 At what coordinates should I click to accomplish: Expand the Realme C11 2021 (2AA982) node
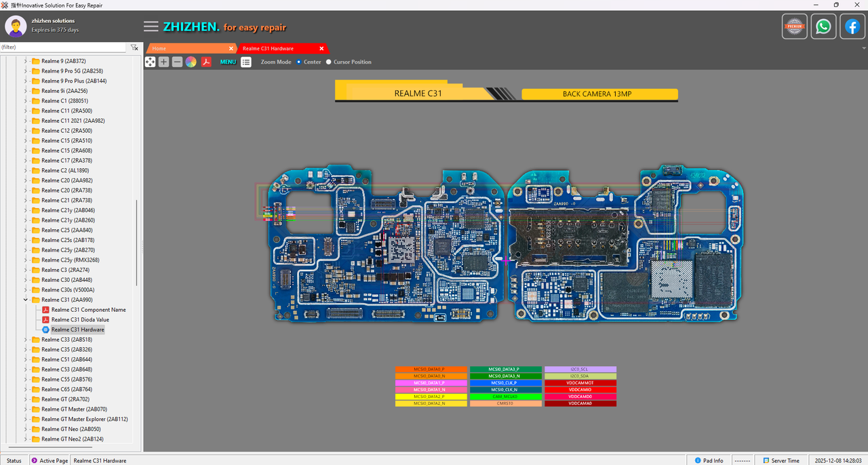pyautogui.click(x=26, y=121)
